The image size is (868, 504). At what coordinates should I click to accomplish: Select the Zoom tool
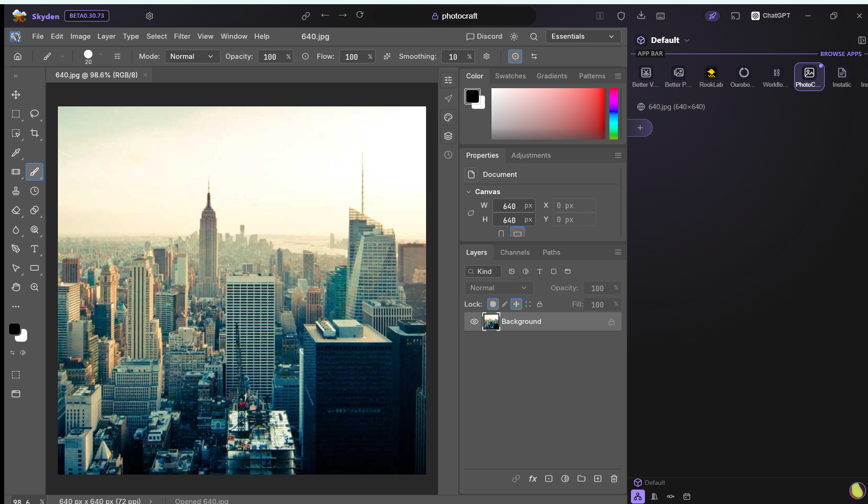click(x=35, y=287)
